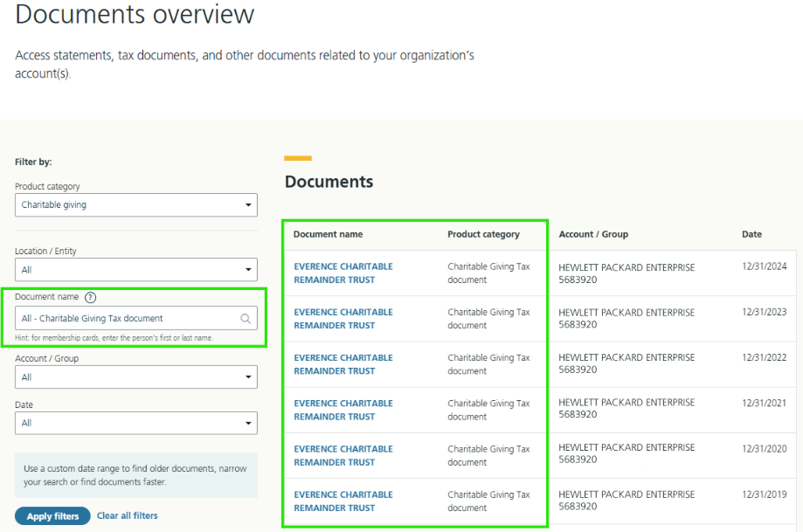The height and width of the screenshot is (532, 803).
Task: Click the Product category column header
Action: (x=483, y=234)
